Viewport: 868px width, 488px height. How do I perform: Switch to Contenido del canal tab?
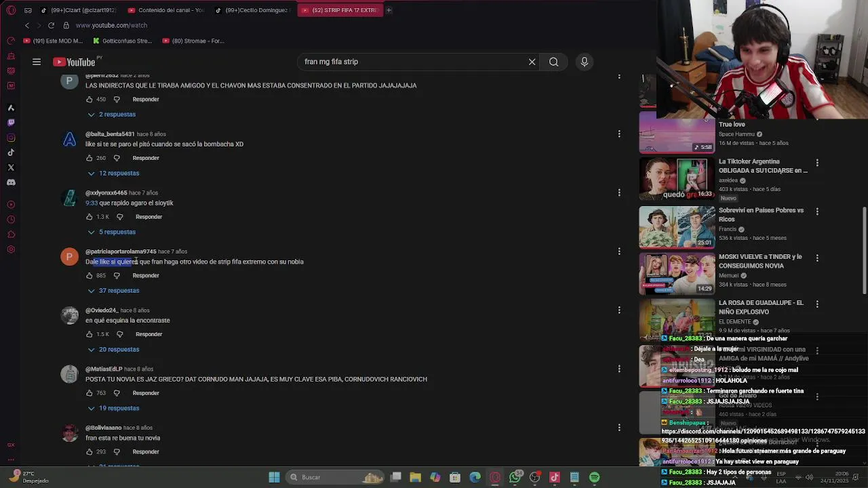(x=166, y=10)
